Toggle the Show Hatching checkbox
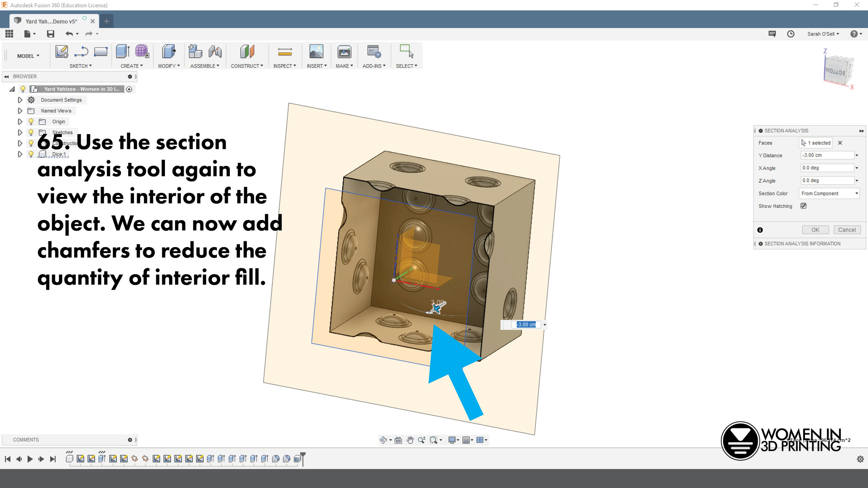The width and height of the screenshot is (868, 488). [x=803, y=206]
